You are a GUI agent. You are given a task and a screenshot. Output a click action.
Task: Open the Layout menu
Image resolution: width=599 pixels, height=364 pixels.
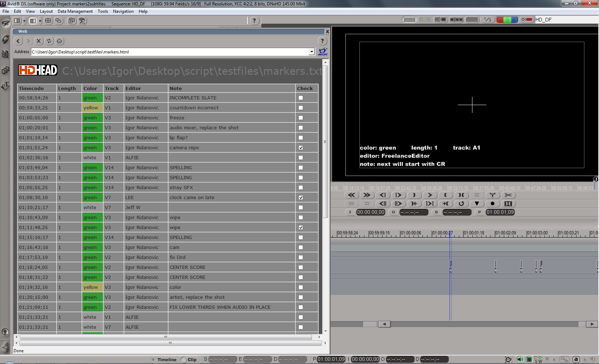(x=46, y=11)
